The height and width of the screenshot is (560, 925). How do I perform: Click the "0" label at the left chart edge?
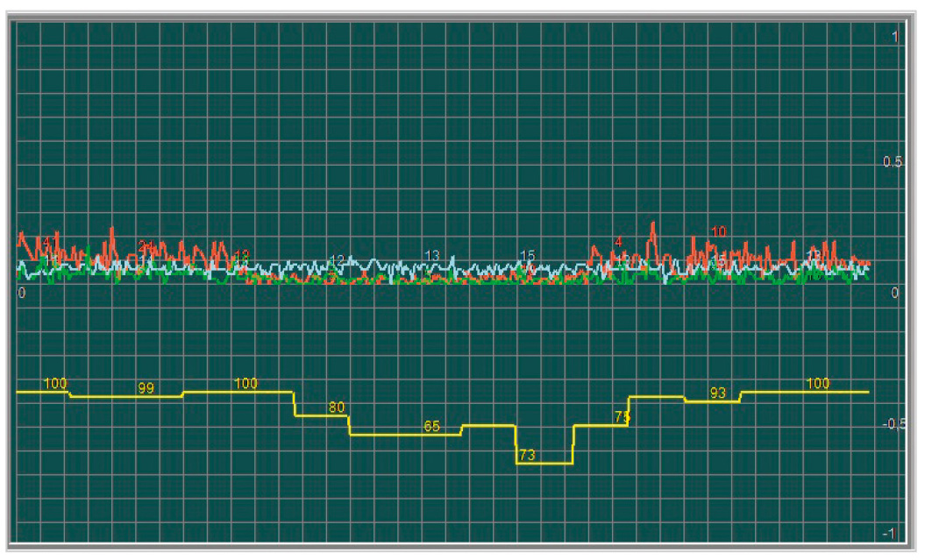coord(22,293)
